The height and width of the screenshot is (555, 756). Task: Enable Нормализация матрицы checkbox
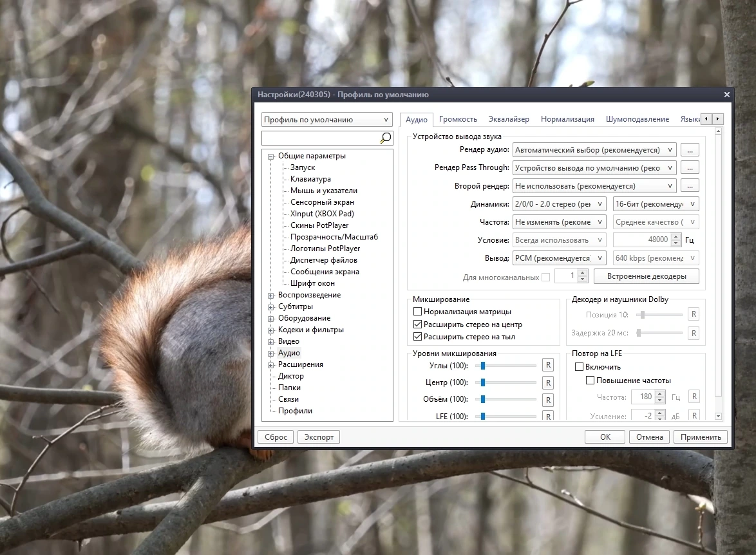417,312
